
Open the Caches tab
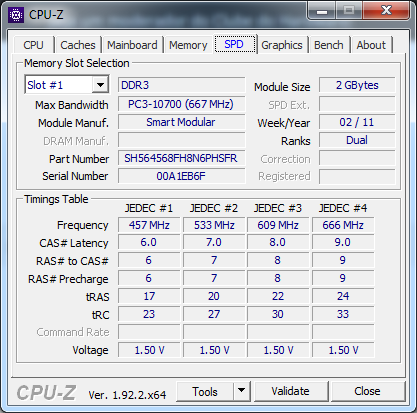(78, 45)
